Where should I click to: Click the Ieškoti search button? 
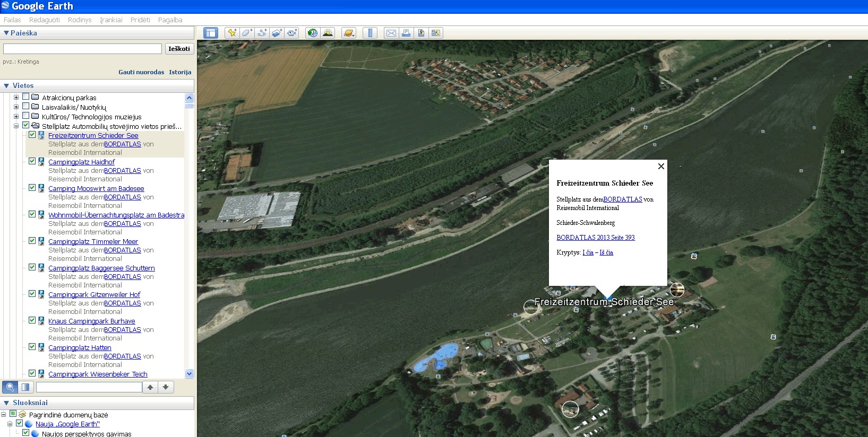pyautogui.click(x=179, y=49)
